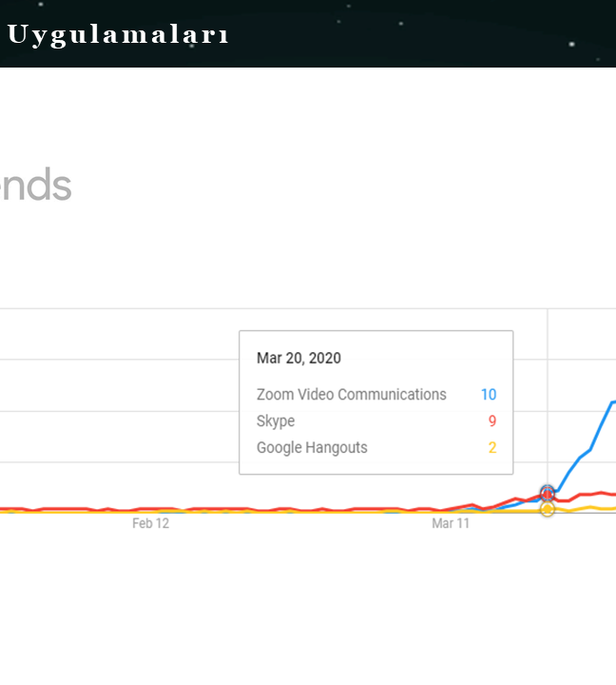616x685 pixels.
Task: Click the blue value 10 in tooltip
Action: coord(489,395)
